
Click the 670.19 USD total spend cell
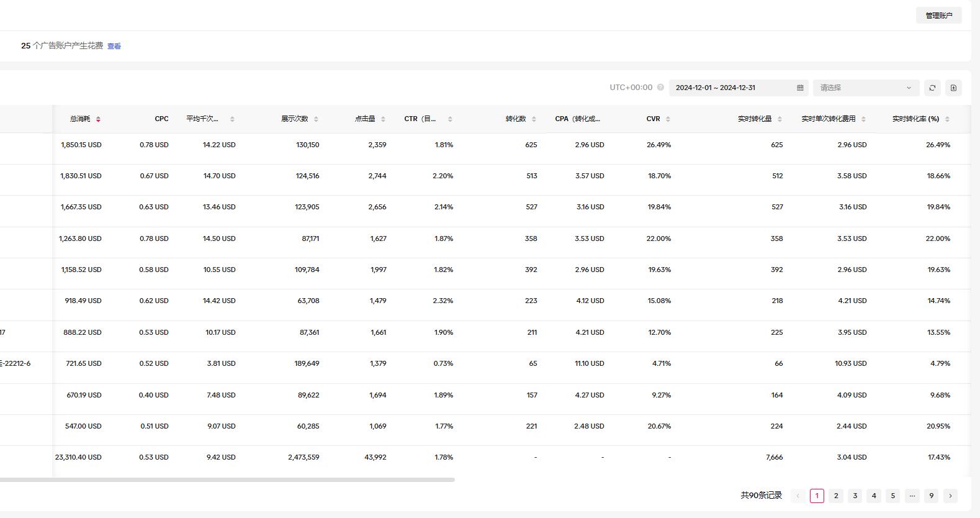click(x=84, y=395)
